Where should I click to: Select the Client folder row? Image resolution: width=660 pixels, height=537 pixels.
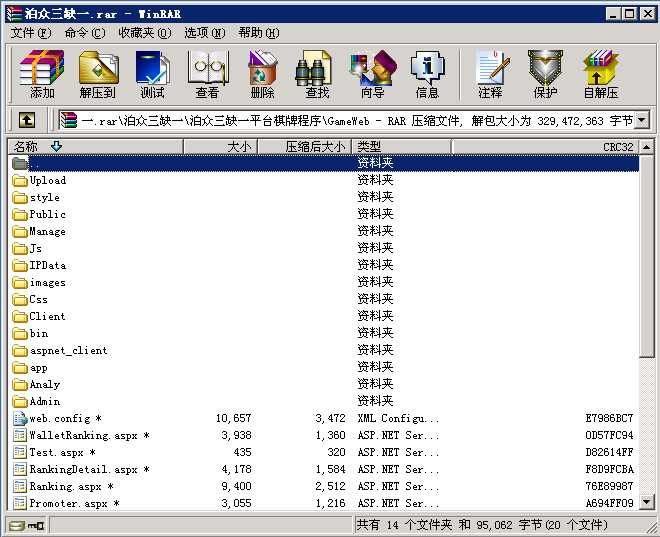[x=323, y=316]
